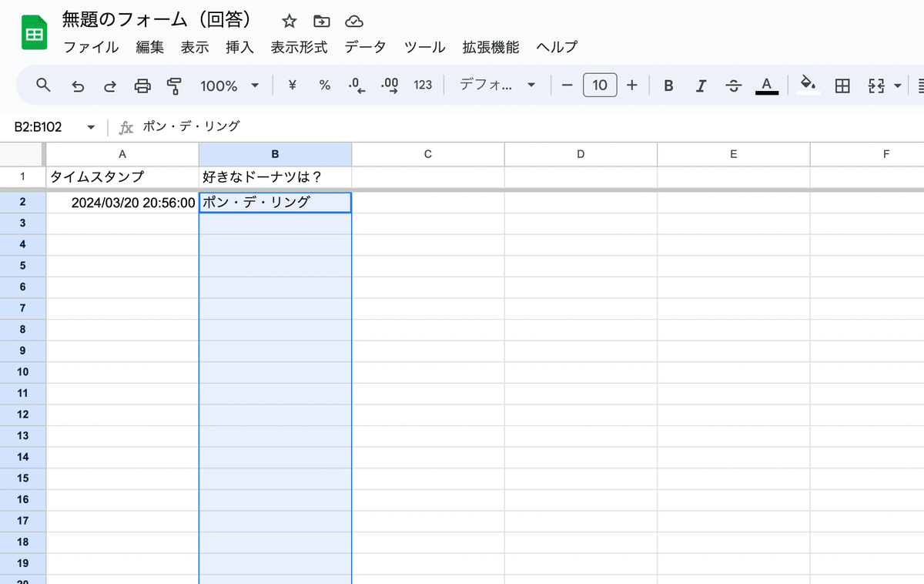
Task: Toggle bold formatting
Action: [x=668, y=86]
